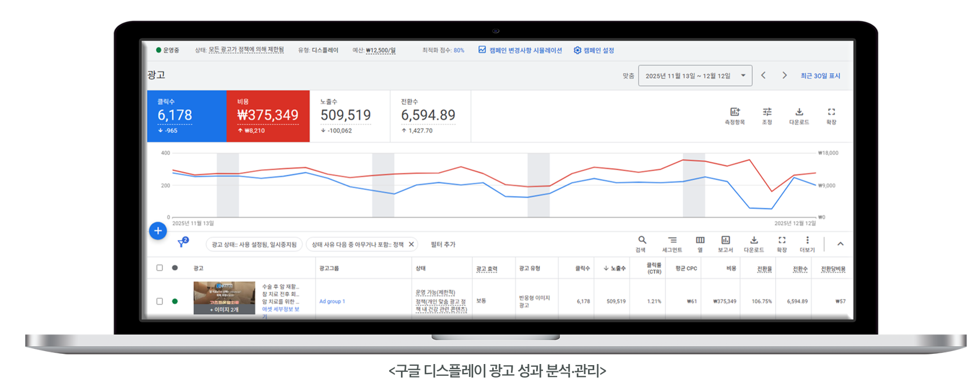Click status 모든 광고가 정책에 의해 제한됨
Screen dimensions: 980x386
click(x=246, y=50)
